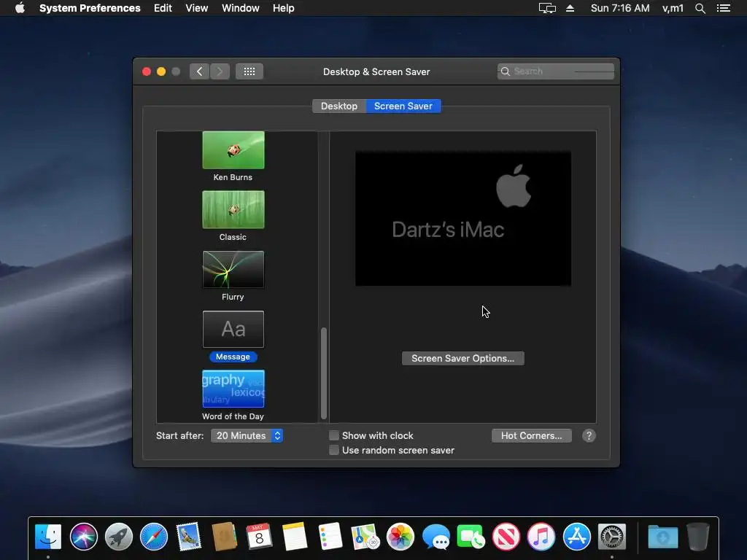The image size is (747, 560).
Task: Open Maps in the Dock
Action: [x=365, y=537]
